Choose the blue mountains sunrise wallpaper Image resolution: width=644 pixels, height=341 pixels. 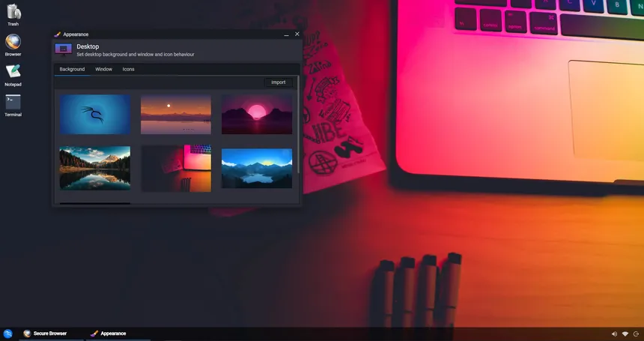(257, 168)
